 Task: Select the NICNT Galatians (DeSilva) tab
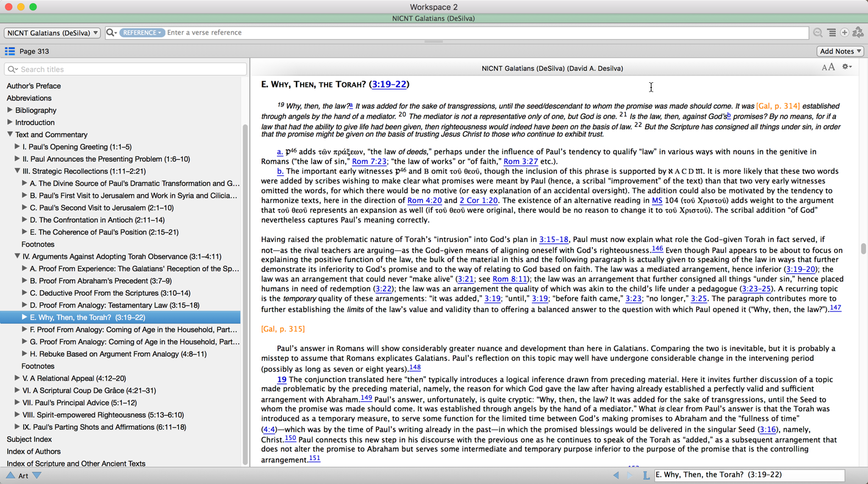[434, 18]
